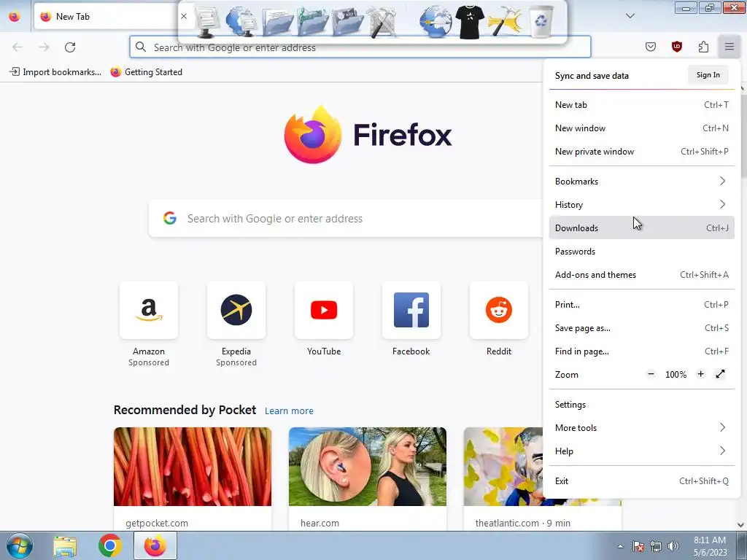Open the list all tabs chevron
Image resolution: width=747 pixels, height=560 pixels.
pyautogui.click(x=630, y=16)
